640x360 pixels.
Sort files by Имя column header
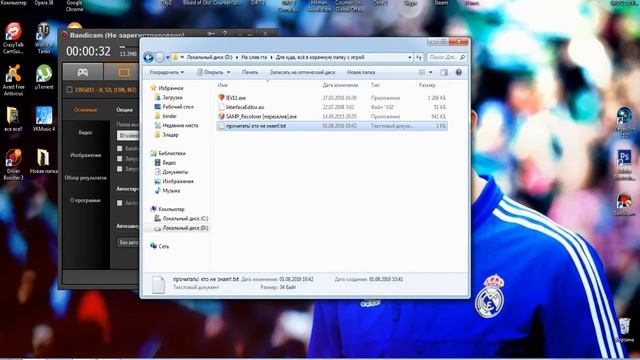click(x=222, y=85)
